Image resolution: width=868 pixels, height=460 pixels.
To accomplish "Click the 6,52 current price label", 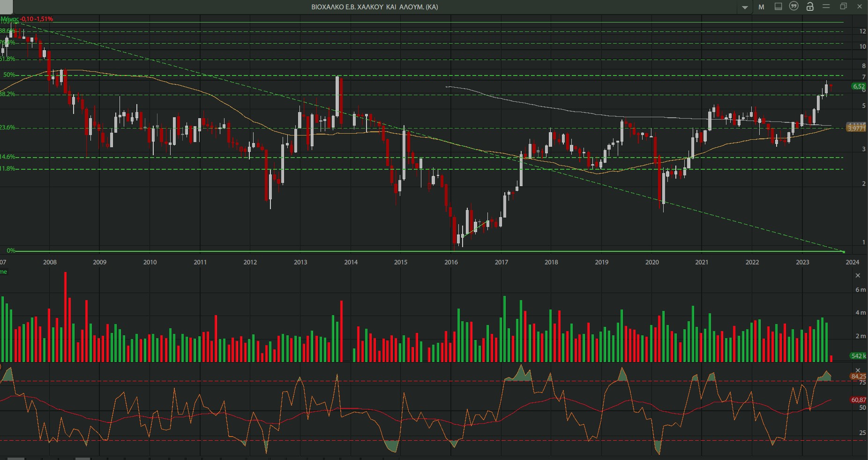I will [859, 86].
